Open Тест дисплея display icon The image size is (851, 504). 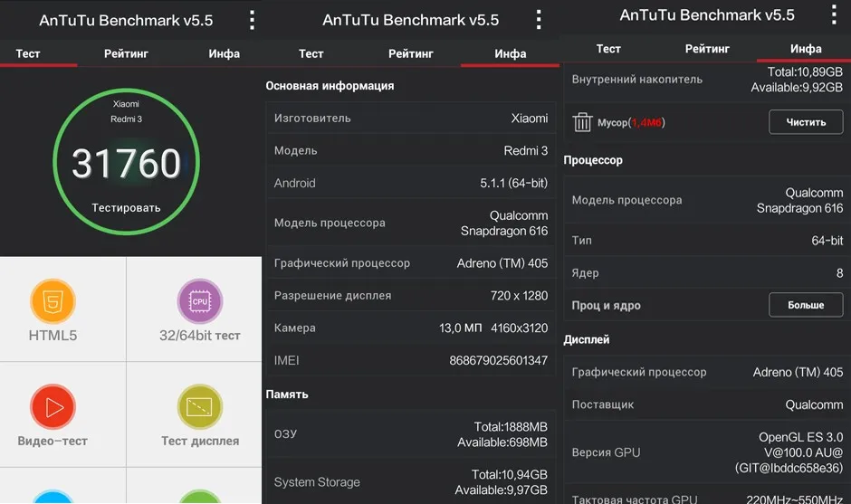tap(200, 406)
